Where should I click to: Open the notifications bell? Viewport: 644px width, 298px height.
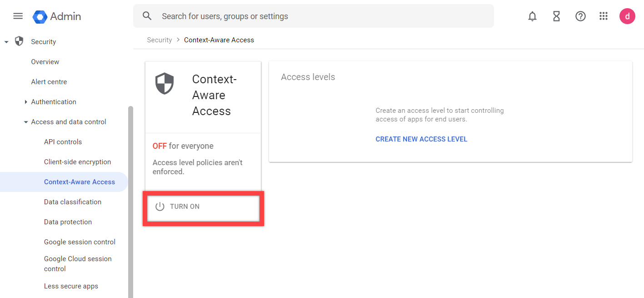point(532,16)
